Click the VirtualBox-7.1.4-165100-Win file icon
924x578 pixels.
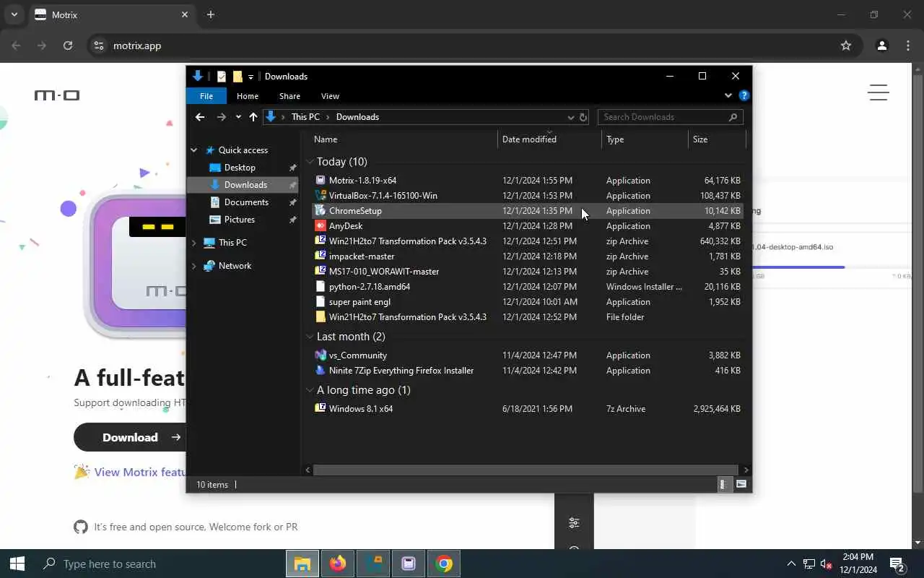click(x=321, y=196)
